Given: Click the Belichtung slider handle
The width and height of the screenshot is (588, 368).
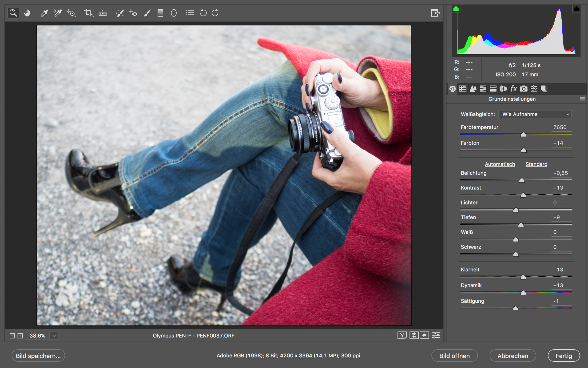Looking at the screenshot, I should pos(522,180).
